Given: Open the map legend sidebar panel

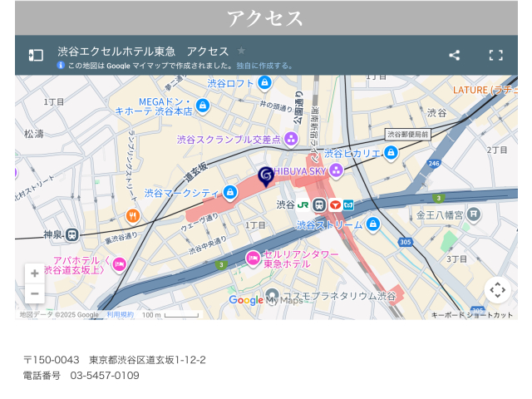Looking at the screenshot, I should click(36, 55).
